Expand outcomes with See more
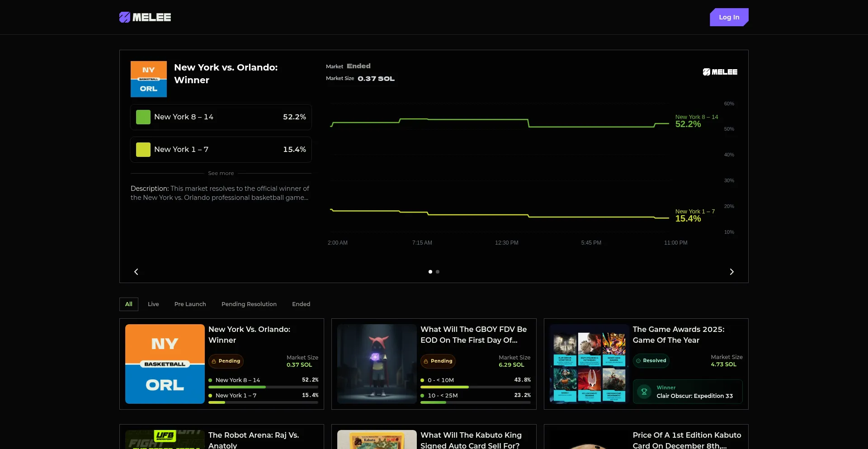This screenshot has width=868, height=449. 221,173
